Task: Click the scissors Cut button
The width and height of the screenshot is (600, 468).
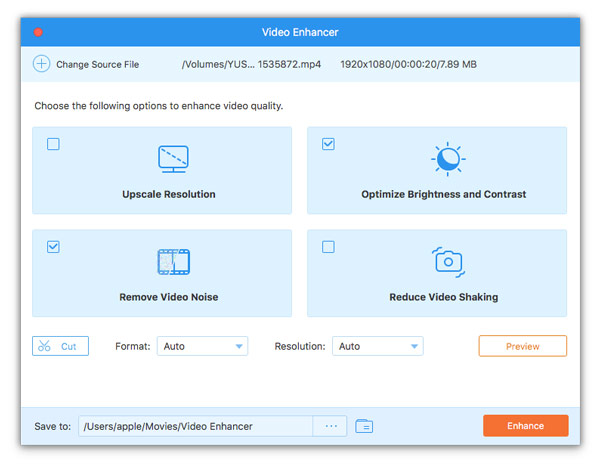Action: [x=60, y=346]
